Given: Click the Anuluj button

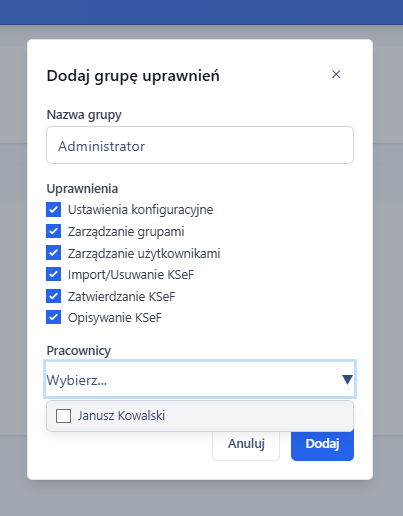Looking at the screenshot, I should pos(246,444).
